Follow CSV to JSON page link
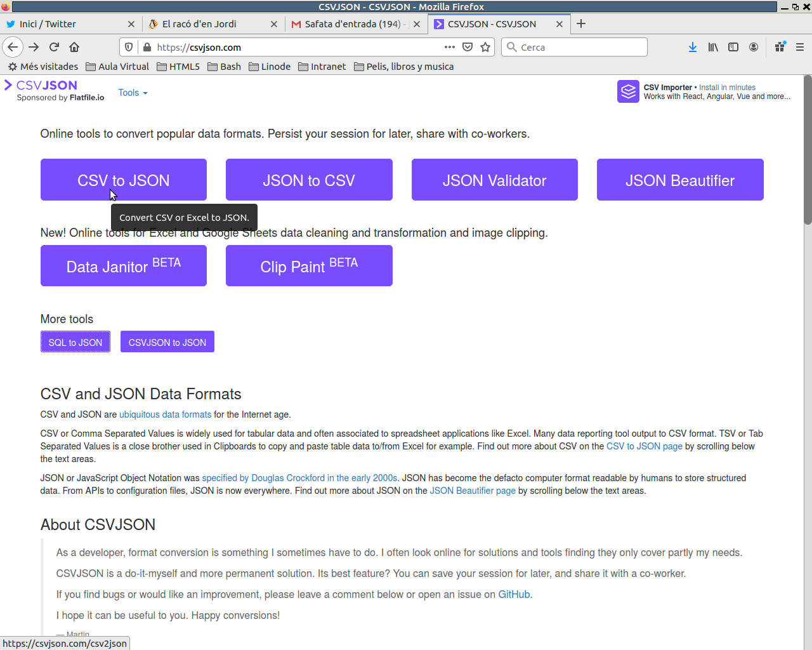The height and width of the screenshot is (650, 812). pos(645,446)
